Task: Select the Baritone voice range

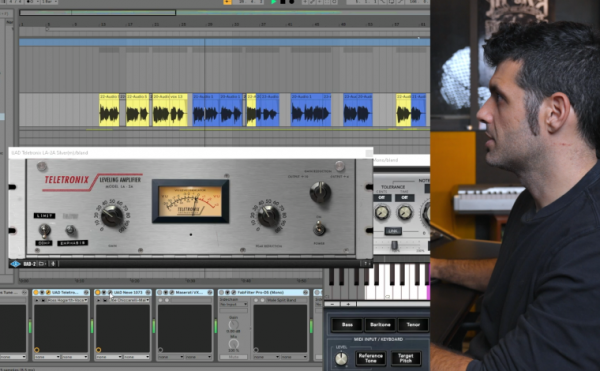Action: click(380, 325)
